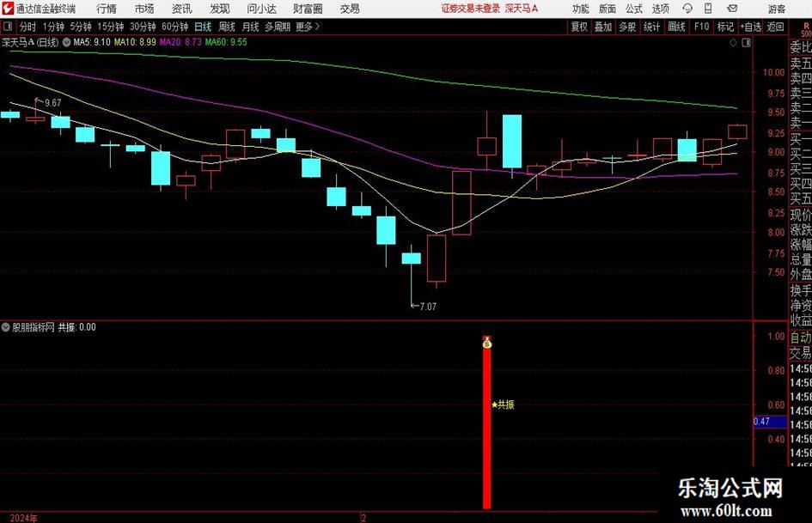Expand the 股朋指标网 indicator dropdown

(x=6, y=327)
